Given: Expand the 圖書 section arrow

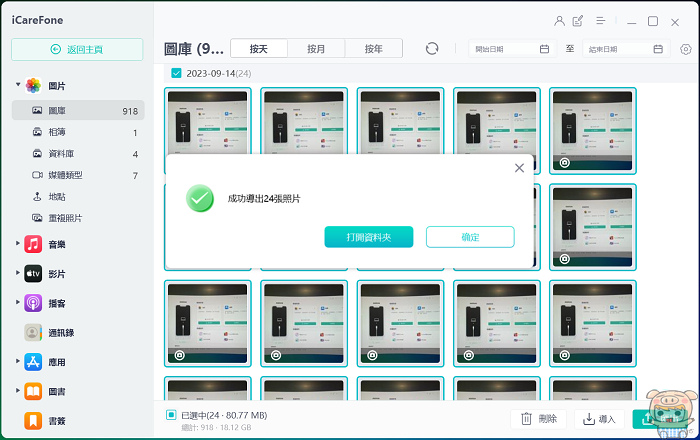Looking at the screenshot, I should pyautogui.click(x=18, y=390).
